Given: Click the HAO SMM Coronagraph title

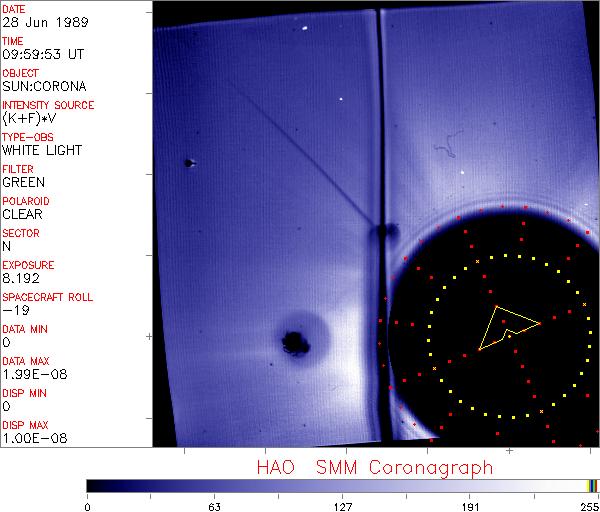Looking at the screenshot, I should coord(374,467).
